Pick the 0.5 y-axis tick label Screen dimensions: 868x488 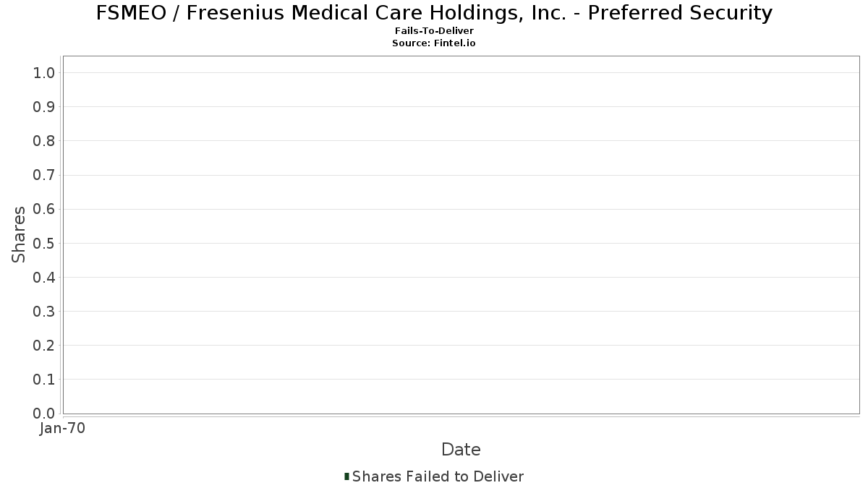click(44, 243)
